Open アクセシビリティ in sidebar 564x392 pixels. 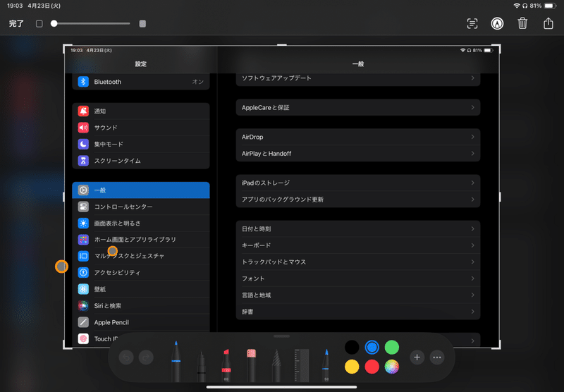click(141, 273)
